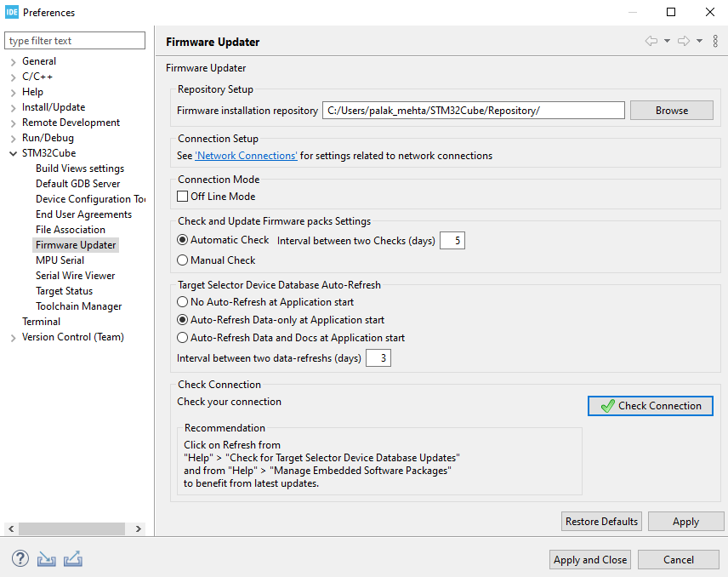Open the 'Network Connections' link
728x577 pixels.
(x=246, y=156)
